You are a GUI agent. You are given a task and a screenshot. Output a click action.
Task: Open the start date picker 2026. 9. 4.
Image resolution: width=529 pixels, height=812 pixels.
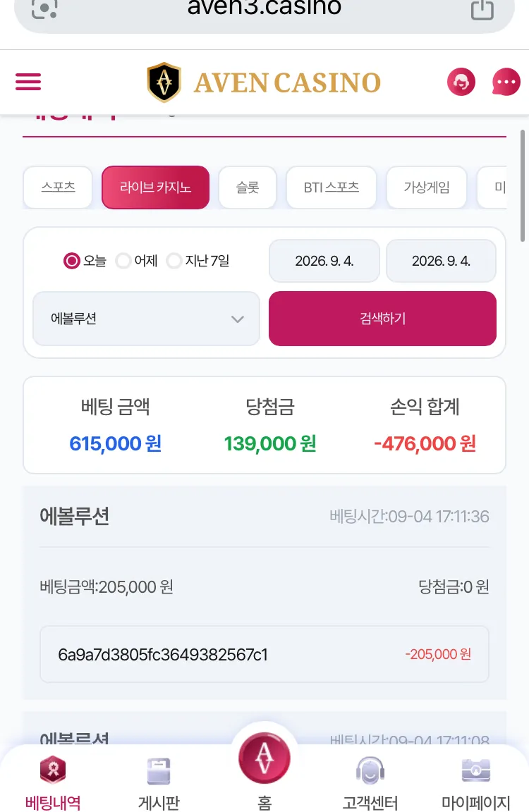324,261
